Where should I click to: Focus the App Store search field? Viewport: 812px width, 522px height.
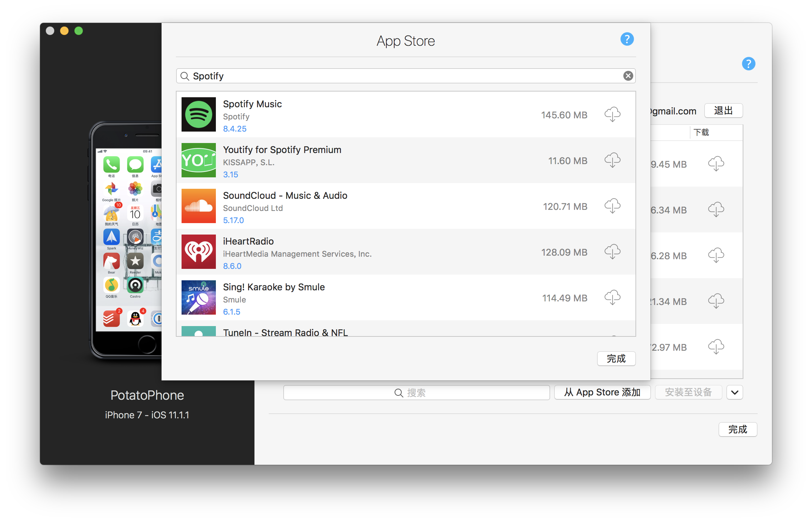[406, 76]
